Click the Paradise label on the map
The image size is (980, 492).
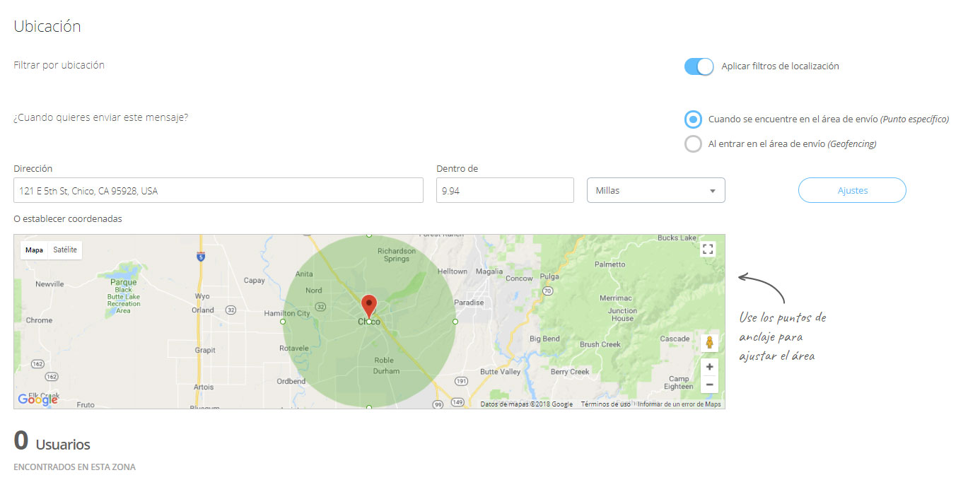tap(469, 303)
